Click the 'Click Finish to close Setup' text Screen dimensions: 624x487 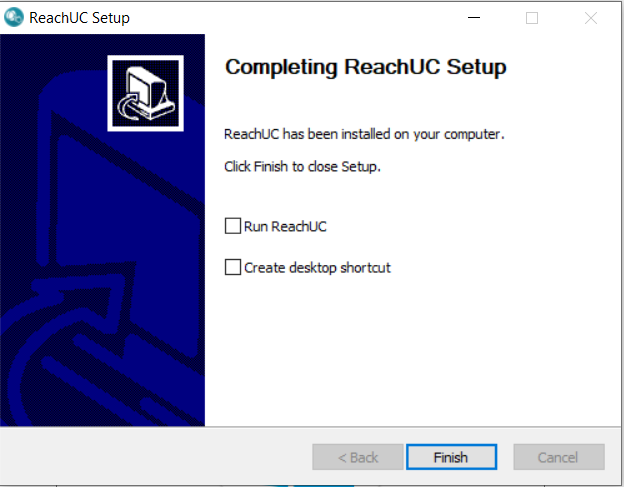(302, 166)
